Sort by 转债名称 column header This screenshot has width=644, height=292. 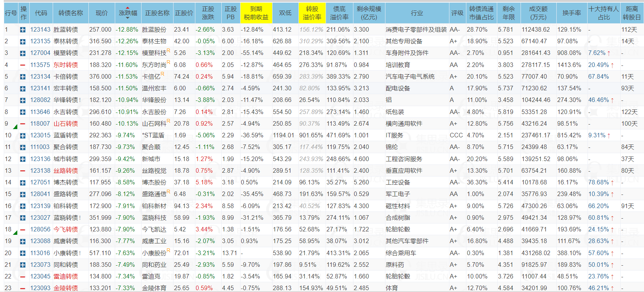[71, 13]
